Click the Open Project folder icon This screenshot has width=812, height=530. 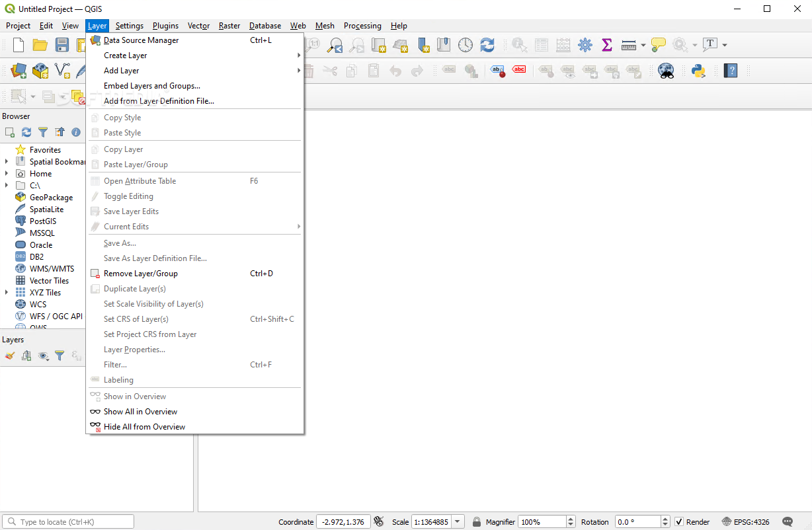(40, 45)
